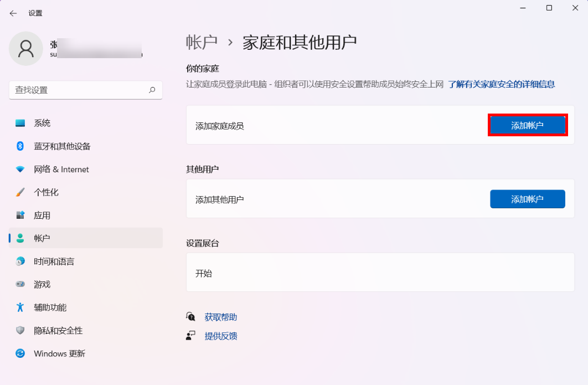Select the Bluetooth and other devices icon
This screenshot has width=588, height=385.
tap(20, 146)
